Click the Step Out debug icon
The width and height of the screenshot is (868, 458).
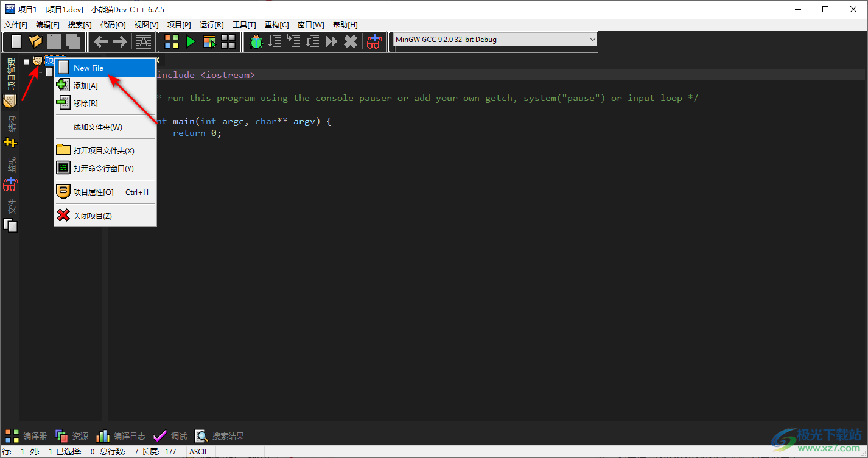[313, 41]
